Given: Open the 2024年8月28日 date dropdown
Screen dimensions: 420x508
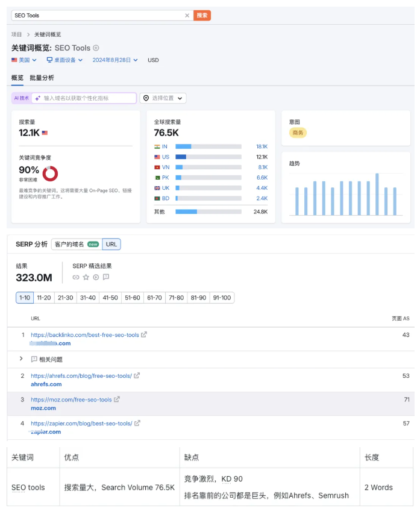Looking at the screenshot, I should click(115, 60).
